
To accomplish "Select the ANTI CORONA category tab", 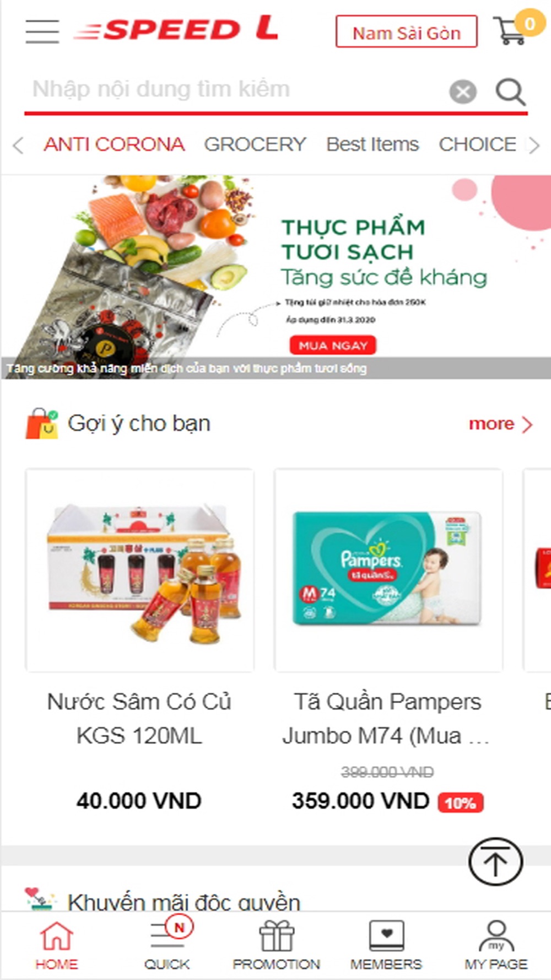I will point(114,144).
